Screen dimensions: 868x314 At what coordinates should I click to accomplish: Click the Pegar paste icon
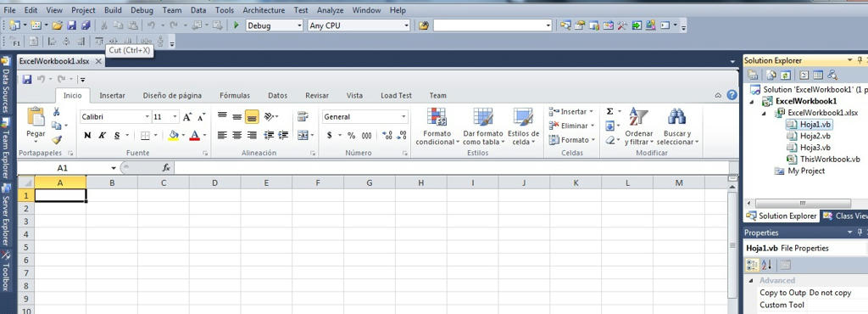pos(36,117)
